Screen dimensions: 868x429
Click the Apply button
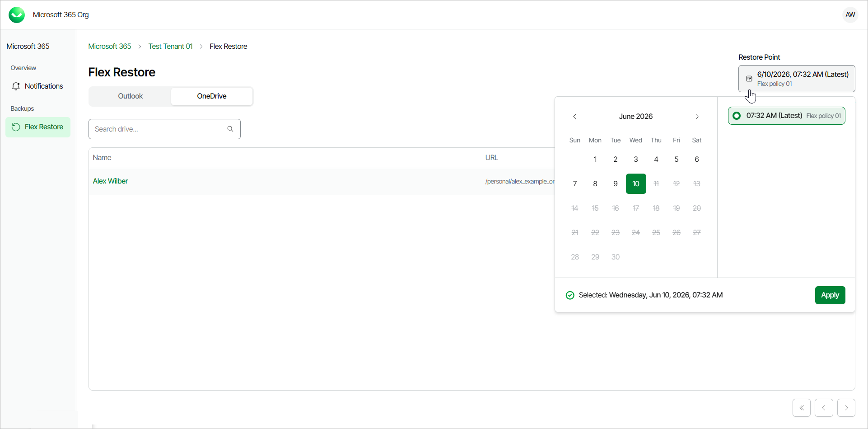click(x=830, y=295)
